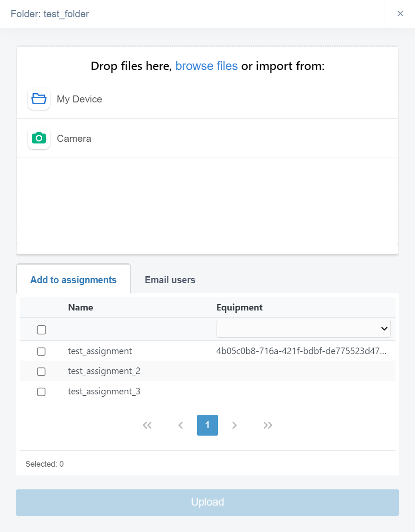Click the test_assignment equipment ID cell
This screenshot has width=415, height=532.
click(x=301, y=351)
